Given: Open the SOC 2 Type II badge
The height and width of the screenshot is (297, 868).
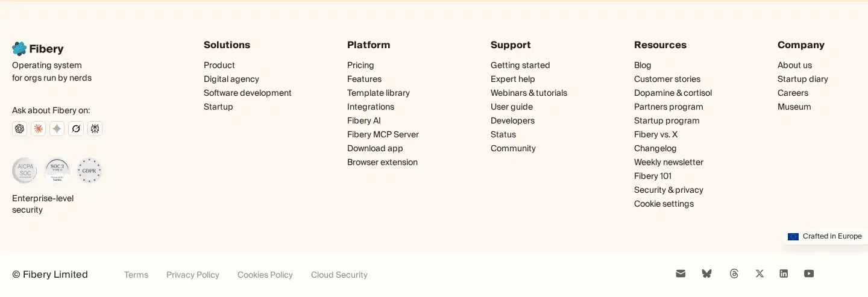Looking at the screenshot, I should [57, 170].
